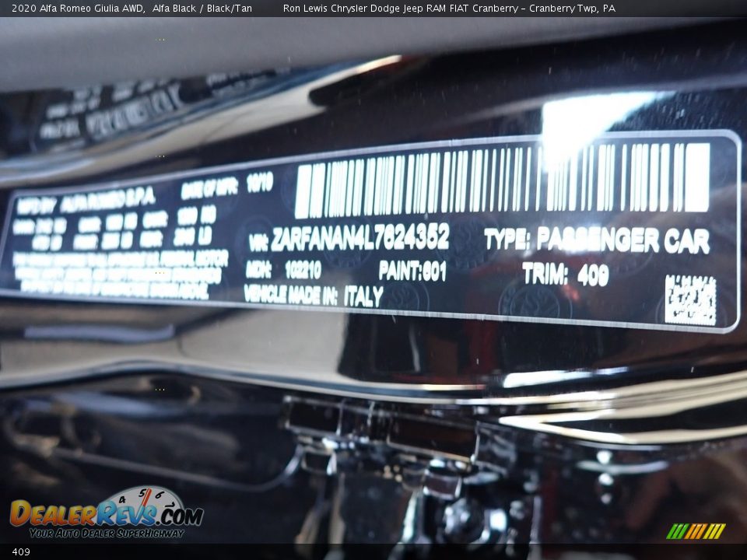This screenshot has width=747, height=560.
Task: Click 'MFD BY ALFA ROMEO S.P.A.' text
Action: click(x=86, y=200)
